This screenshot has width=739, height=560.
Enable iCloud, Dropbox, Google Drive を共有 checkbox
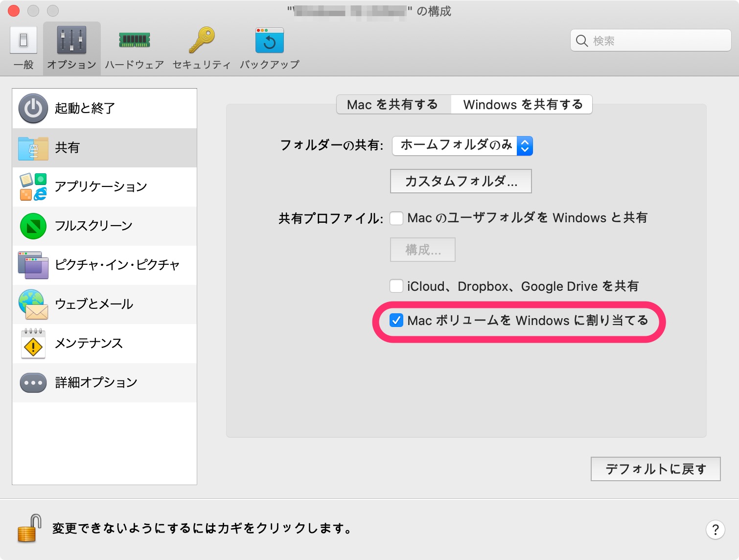[x=396, y=286]
